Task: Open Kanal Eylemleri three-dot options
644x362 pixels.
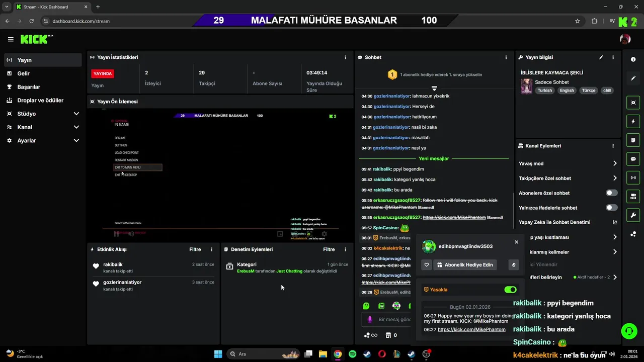Action: pos(613,146)
